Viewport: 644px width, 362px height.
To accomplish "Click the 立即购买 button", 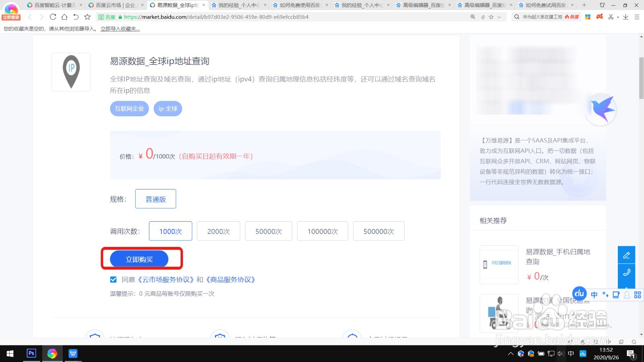I will [x=139, y=259].
